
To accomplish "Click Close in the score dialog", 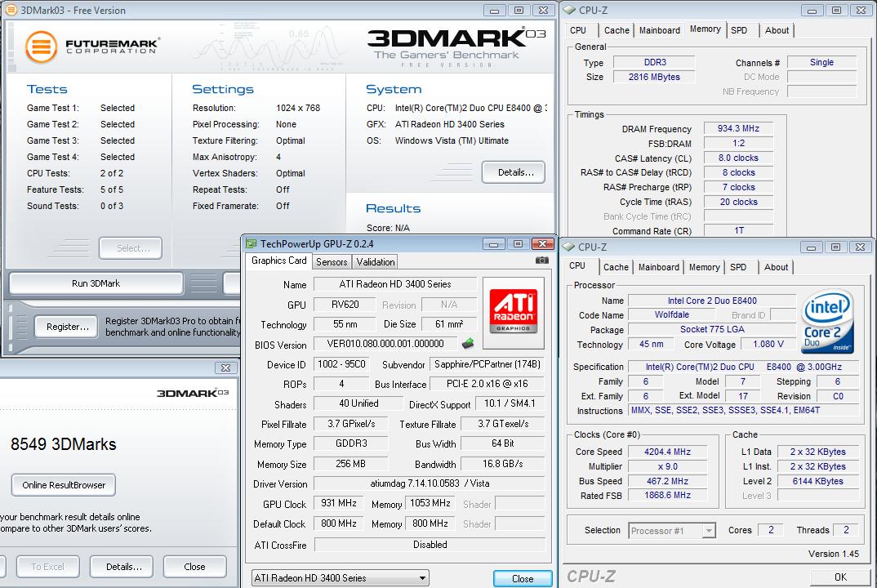I will click(x=194, y=567).
